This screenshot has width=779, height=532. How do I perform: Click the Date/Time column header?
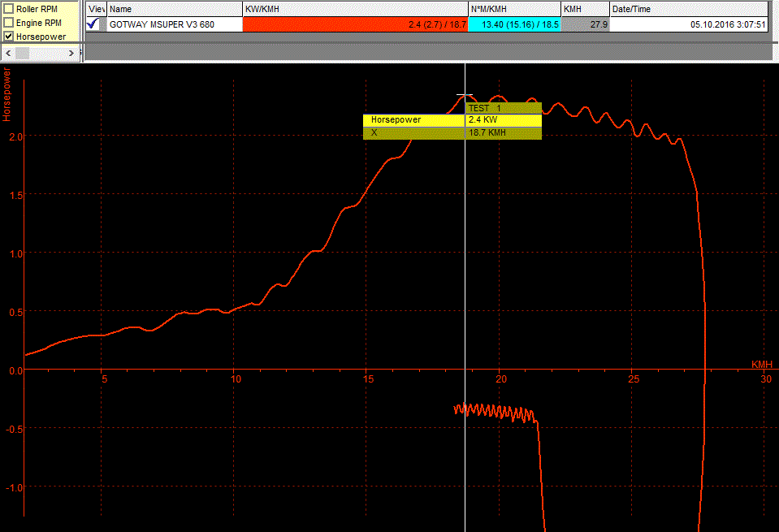690,9
